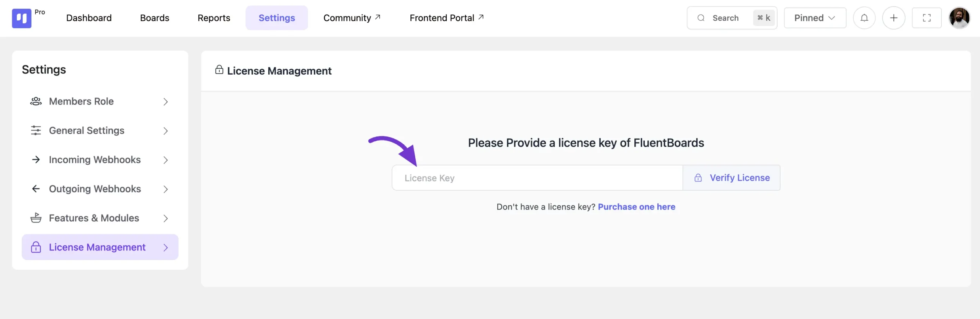
Task: Toggle fullscreen mode icon
Action: 926,18
